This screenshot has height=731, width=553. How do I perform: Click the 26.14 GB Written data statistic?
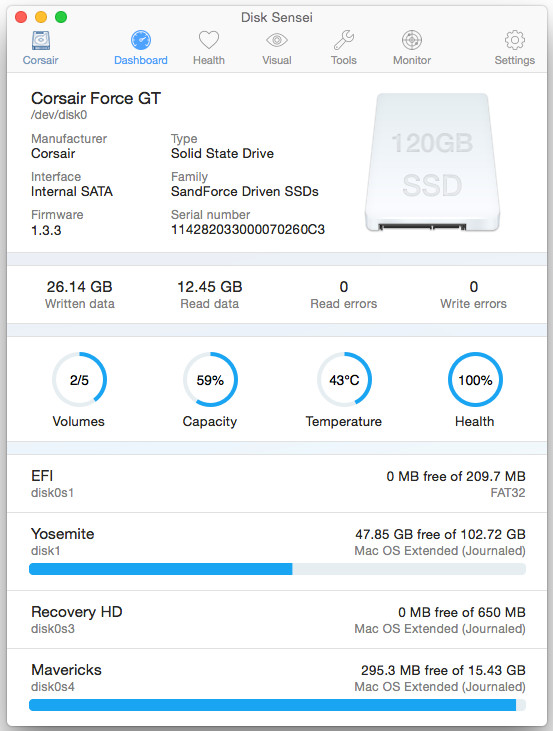tap(79, 295)
